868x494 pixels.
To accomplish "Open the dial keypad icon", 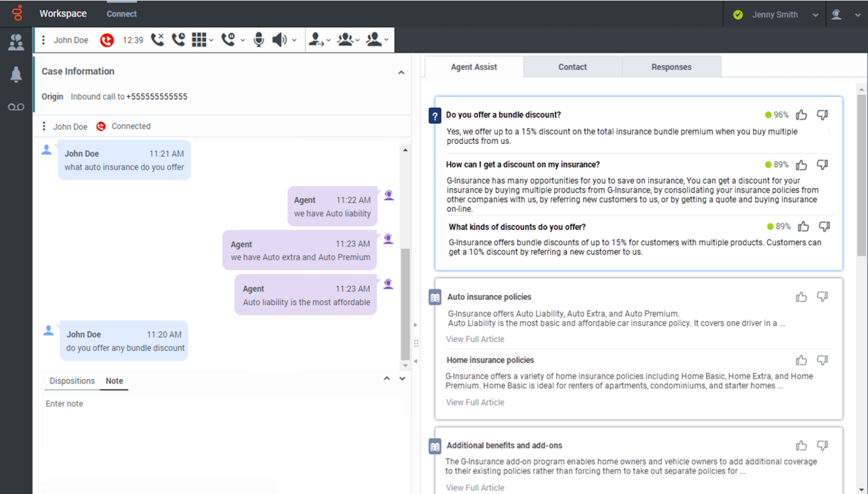I will tap(199, 40).
